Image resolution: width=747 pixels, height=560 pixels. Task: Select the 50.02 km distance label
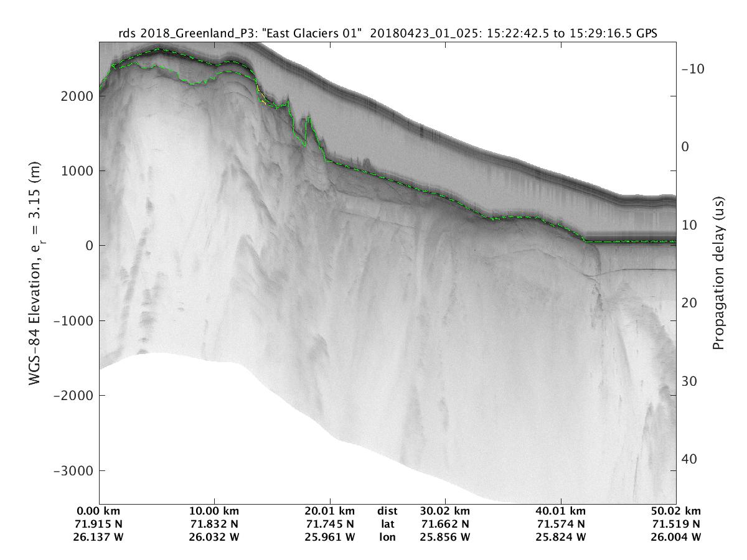pyautogui.click(x=676, y=511)
